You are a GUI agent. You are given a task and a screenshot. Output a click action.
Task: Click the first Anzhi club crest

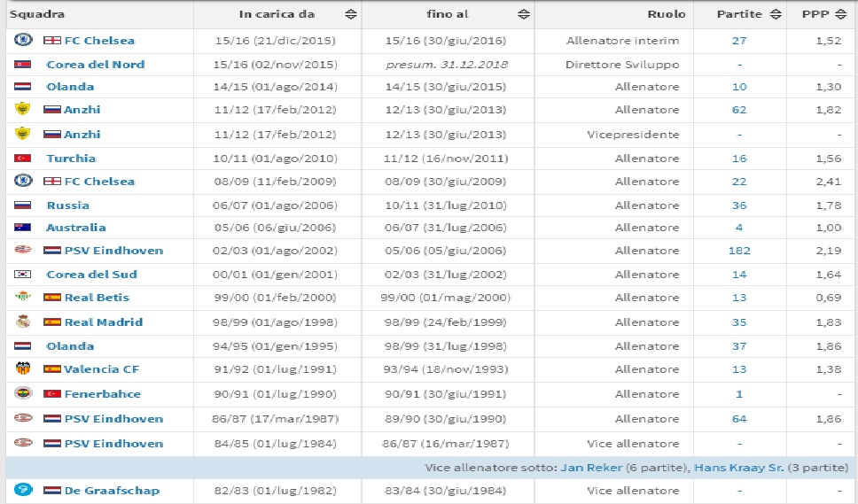point(22,109)
